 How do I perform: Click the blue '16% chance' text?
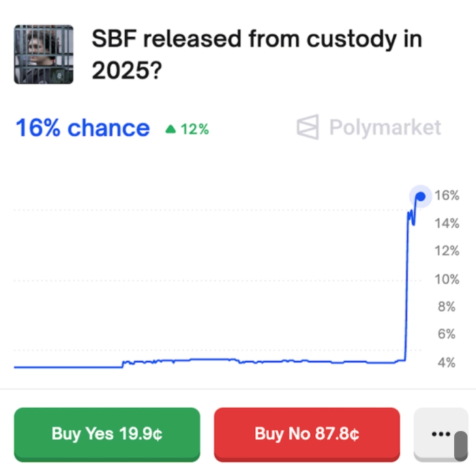pos(82,128)
